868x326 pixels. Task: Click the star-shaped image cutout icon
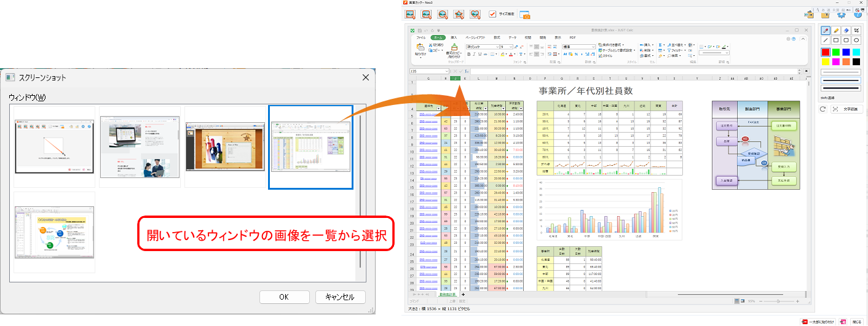(459, 14)
